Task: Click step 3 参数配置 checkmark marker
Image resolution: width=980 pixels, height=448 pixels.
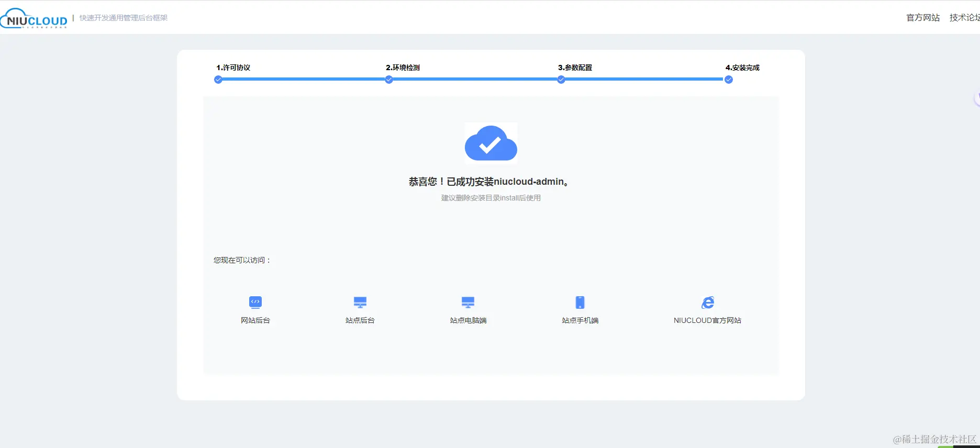Action: tap(561, 80)
